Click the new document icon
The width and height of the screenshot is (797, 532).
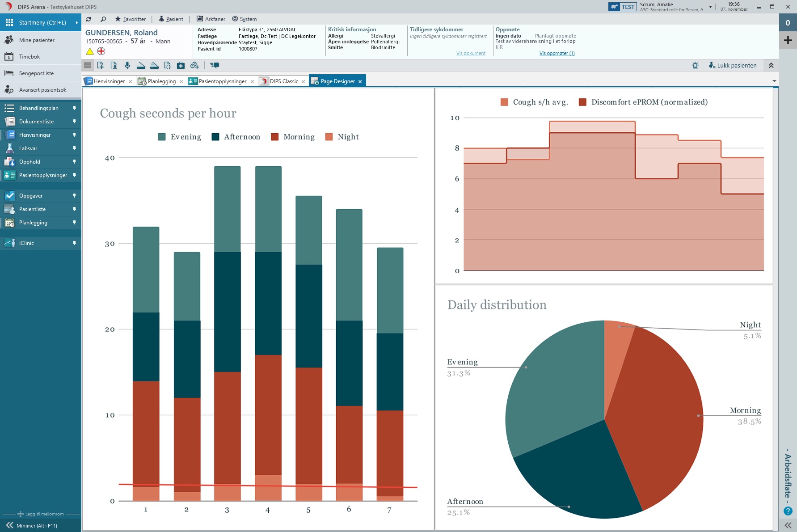(x=101, y=65)
